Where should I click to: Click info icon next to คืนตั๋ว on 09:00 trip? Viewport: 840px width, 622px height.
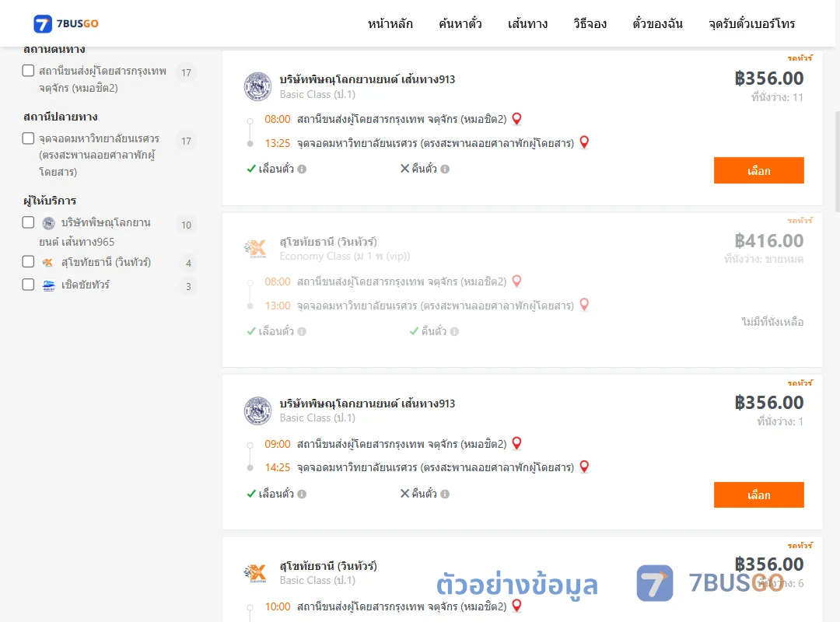point(445,494)
